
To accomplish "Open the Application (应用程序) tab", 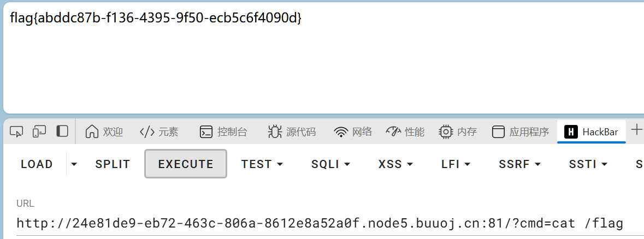I will click(x=521, y=132).
